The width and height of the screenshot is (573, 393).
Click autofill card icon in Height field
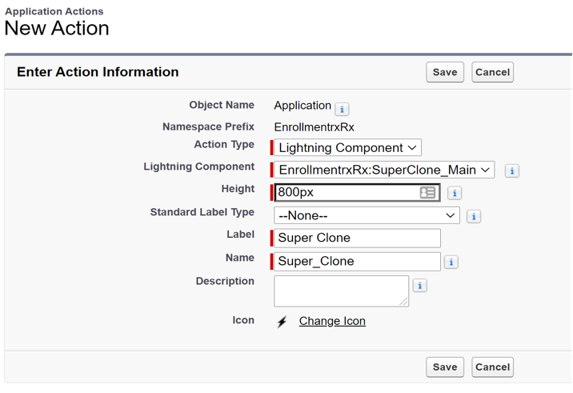(428, 193)
